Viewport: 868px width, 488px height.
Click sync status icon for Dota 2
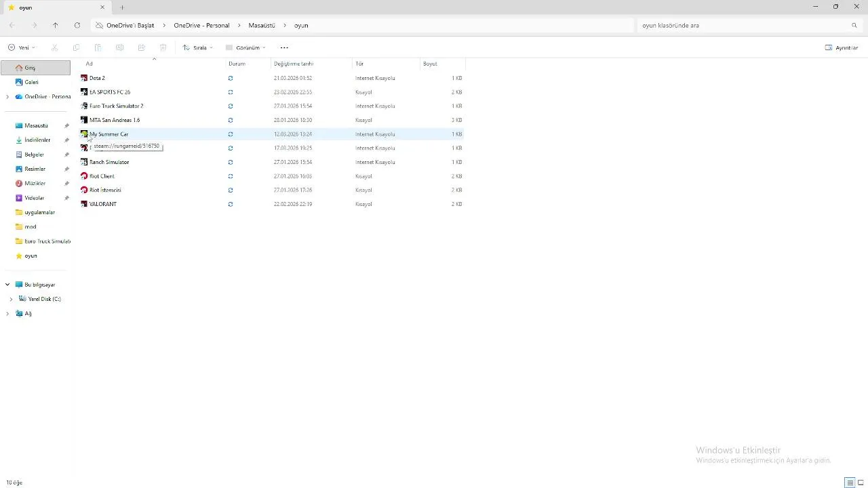(x=231, y=78)
